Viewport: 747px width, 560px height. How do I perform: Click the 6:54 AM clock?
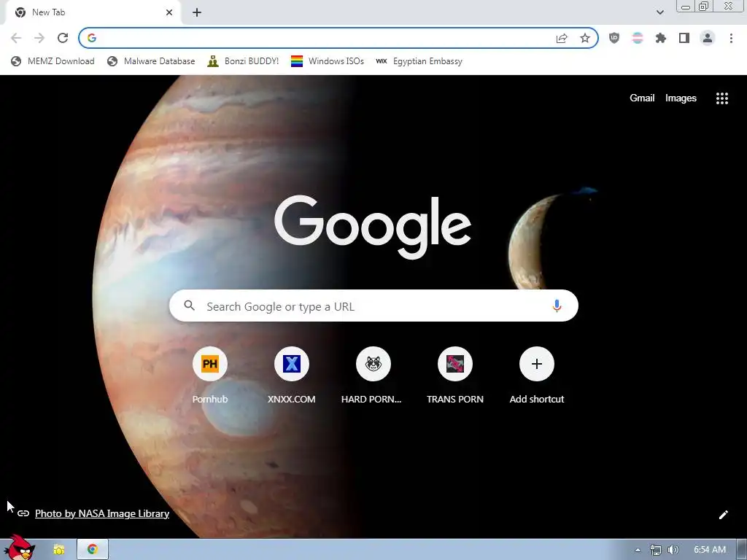(x=709, y=550)
